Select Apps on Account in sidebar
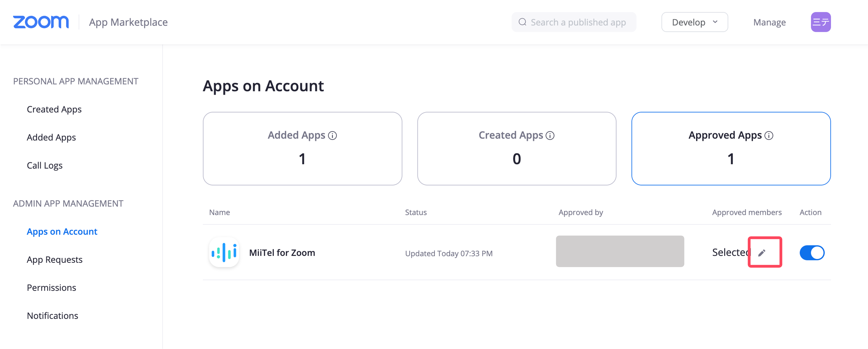This screenshot has height=349, width=868. pos(62,231)
